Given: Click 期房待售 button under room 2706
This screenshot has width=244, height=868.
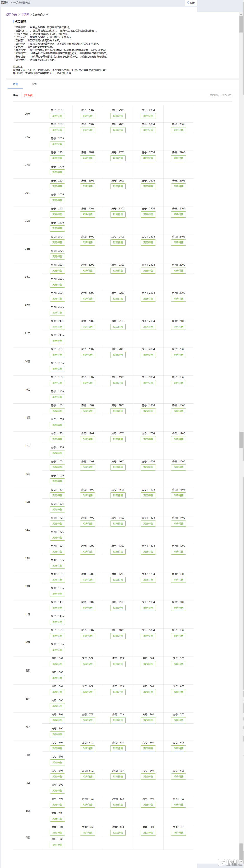Looking at the screenshot, I should point(57,172).
